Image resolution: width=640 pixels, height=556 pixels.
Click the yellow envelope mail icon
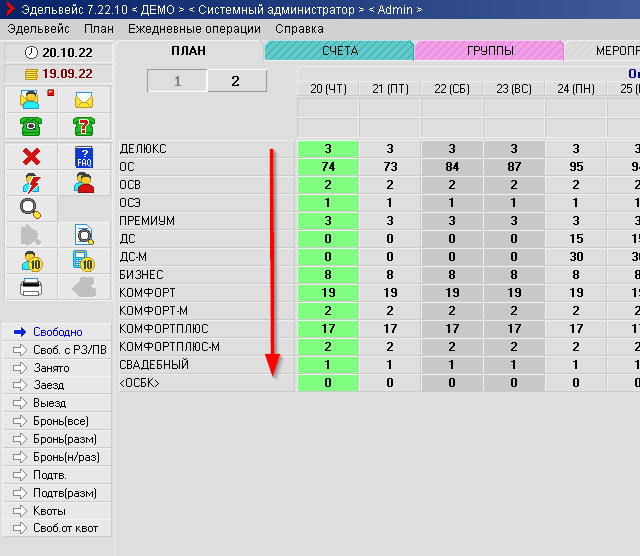pyautogui.click(x=84, y=100)
